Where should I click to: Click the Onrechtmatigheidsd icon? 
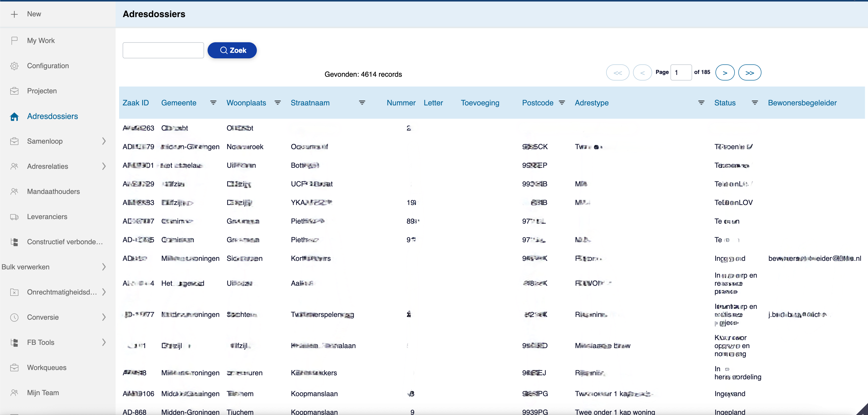(x=14, y=292)
